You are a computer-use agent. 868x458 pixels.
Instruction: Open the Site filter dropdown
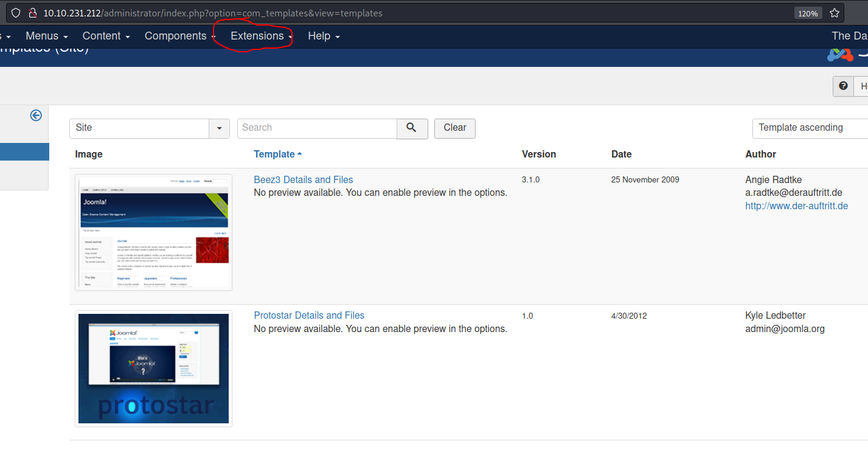[x=150, y=128]
